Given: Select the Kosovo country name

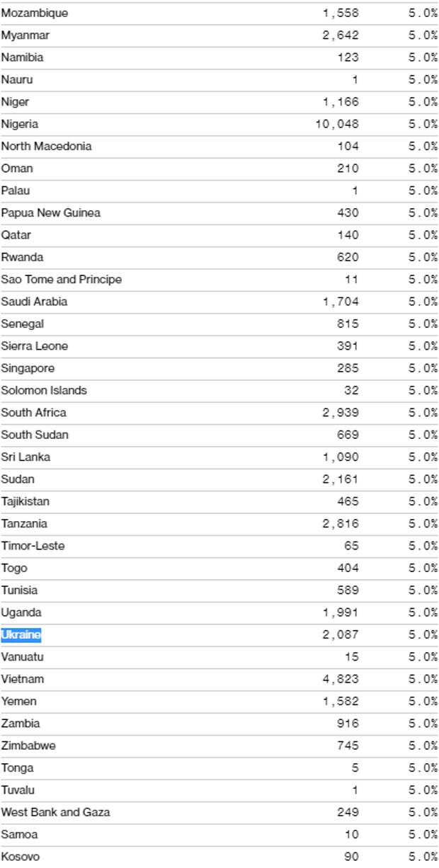Looking at the screenshot, I should click(21, 857).
